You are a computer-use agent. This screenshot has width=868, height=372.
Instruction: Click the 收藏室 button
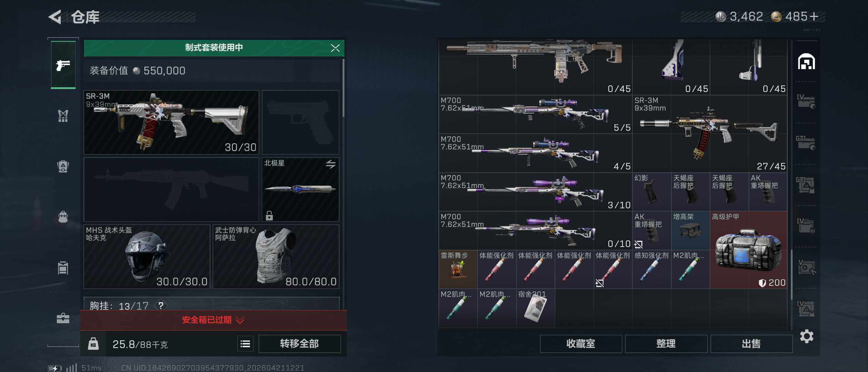pos(581,344)
